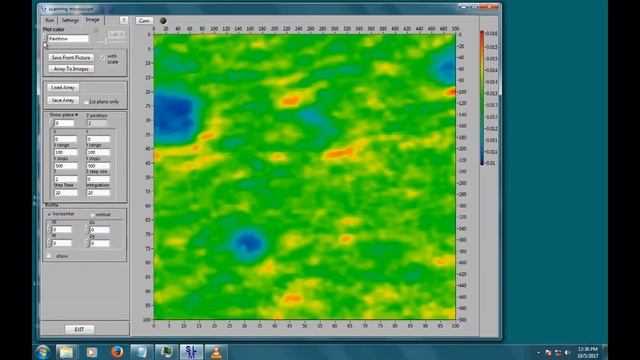Click the Z position field
This screenshot has height=360, width=640.
(96, 123)
